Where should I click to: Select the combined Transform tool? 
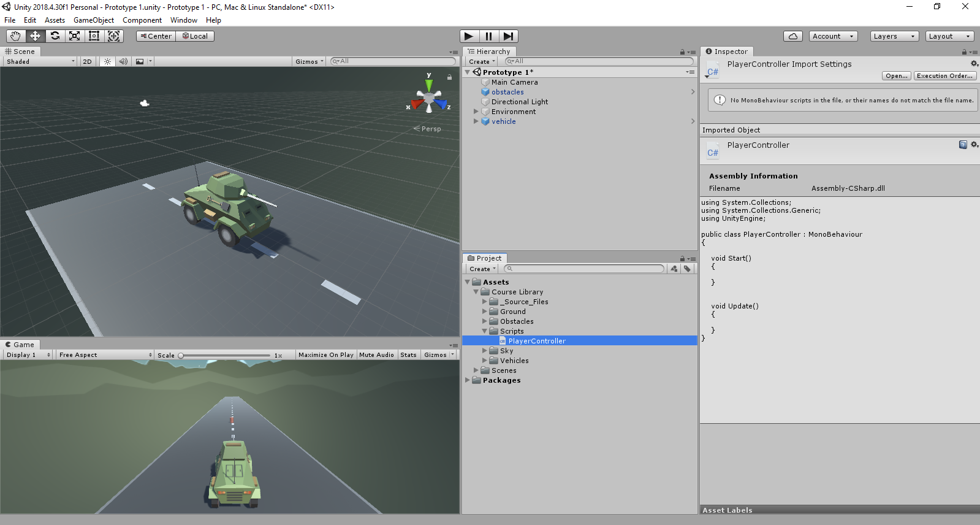pos(113,36)
